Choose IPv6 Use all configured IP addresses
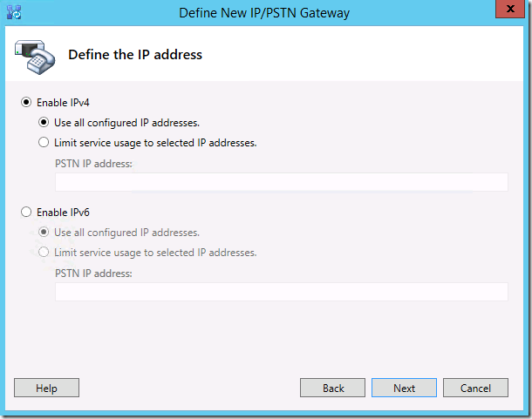This screenshot has width=532, height=419. click(44, 232)
